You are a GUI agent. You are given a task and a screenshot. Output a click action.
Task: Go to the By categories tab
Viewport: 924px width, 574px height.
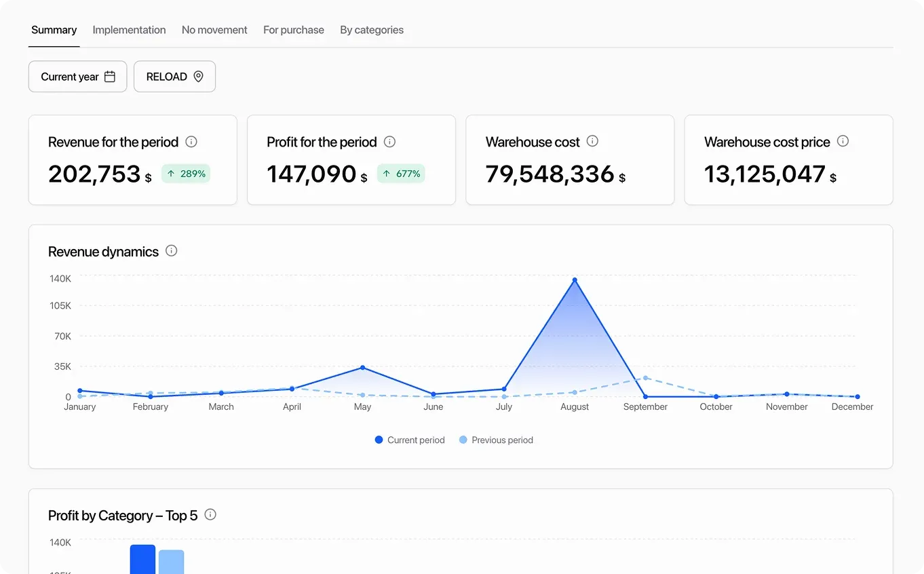(x=372, y=30)
